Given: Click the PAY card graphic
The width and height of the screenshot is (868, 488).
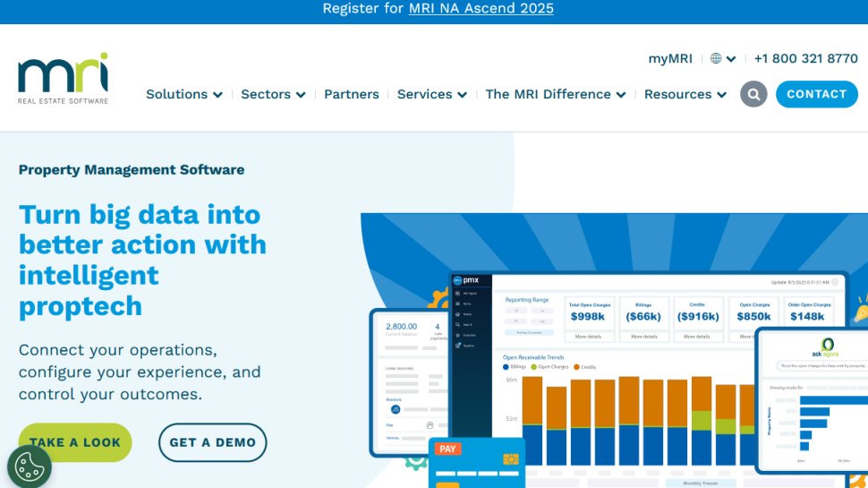Looking at the screenshot, I should (x=477, y=463).
